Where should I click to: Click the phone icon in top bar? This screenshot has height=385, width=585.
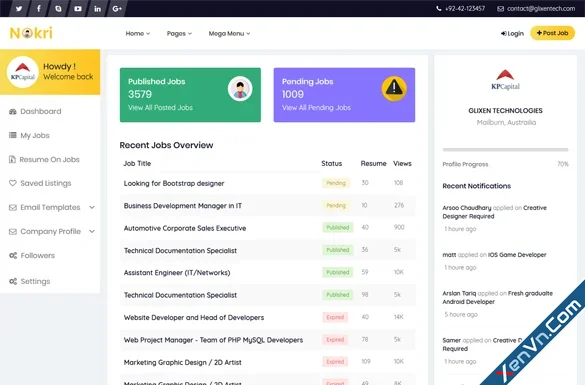(439, 9)
